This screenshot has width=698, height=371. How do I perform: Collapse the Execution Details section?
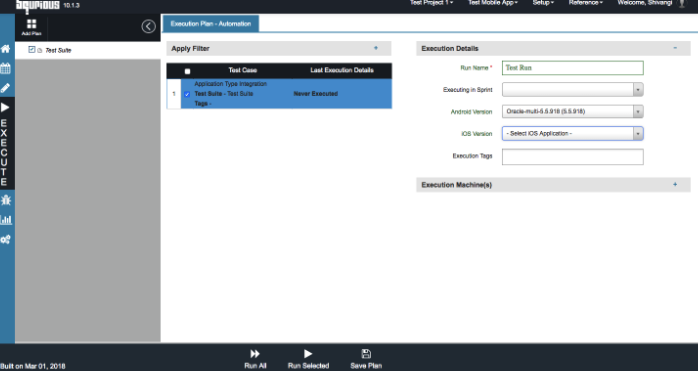[x=675, y=48]
